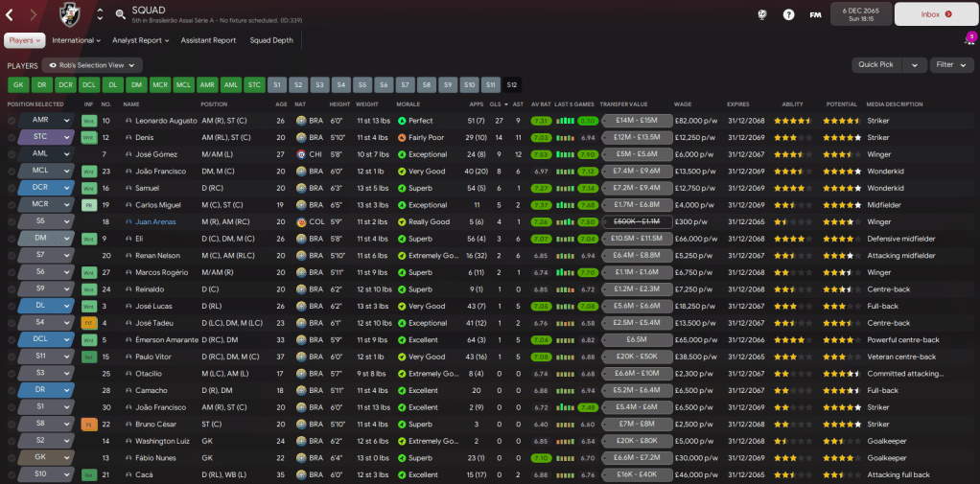Sort by the Transfer Value column header
980x484 pixels.
[624, 104]
